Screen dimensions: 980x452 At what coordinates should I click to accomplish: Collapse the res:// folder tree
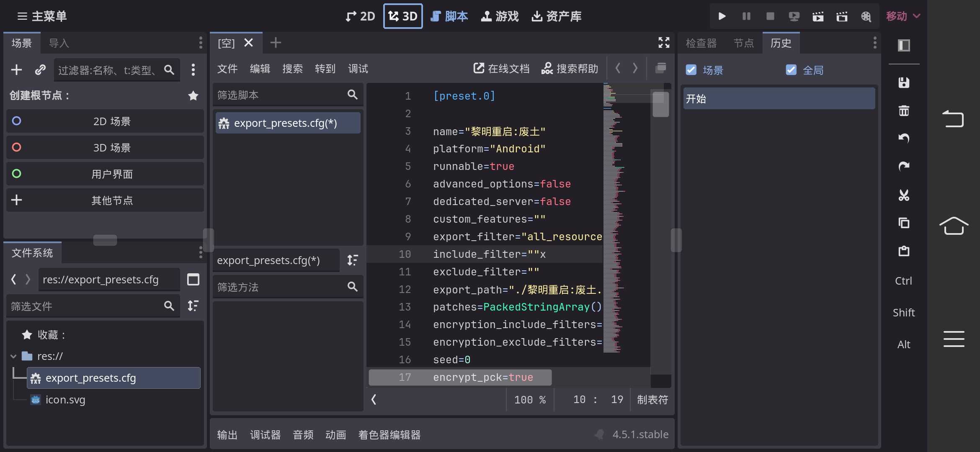coord(13,356)
